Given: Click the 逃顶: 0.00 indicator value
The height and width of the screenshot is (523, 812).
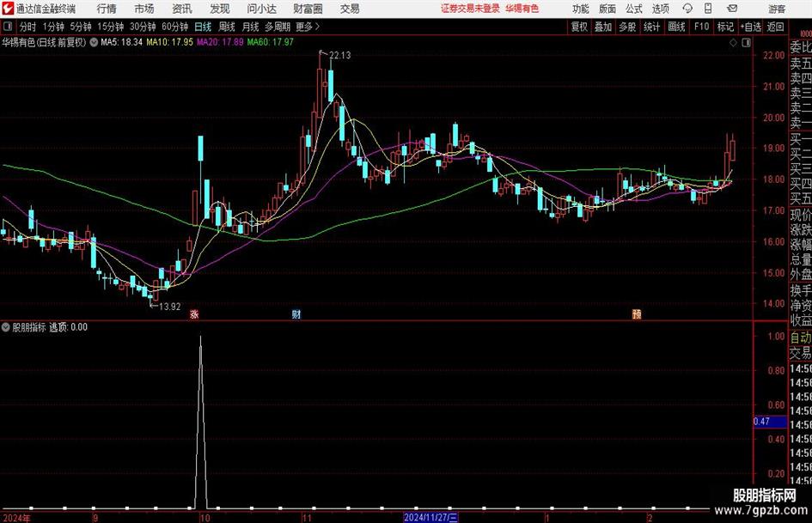Looking at the screenshot, I should (x=69, y=327).
